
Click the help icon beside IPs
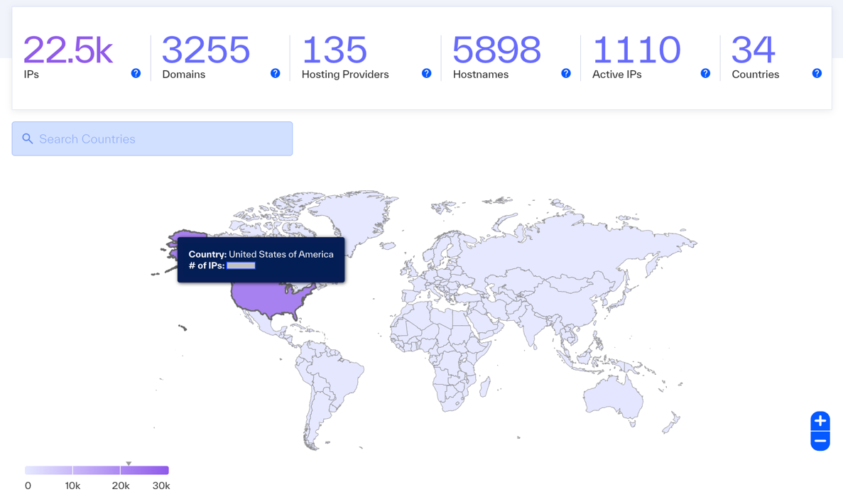136,73
